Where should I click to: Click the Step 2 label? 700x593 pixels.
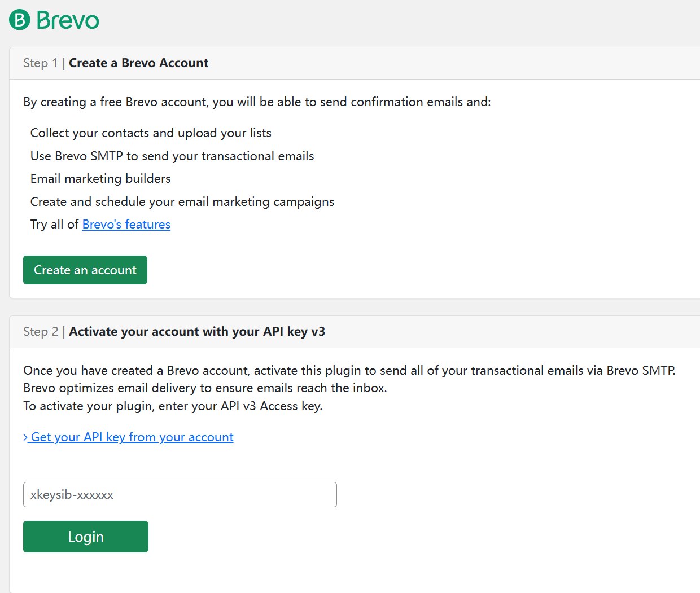(41, 332)
